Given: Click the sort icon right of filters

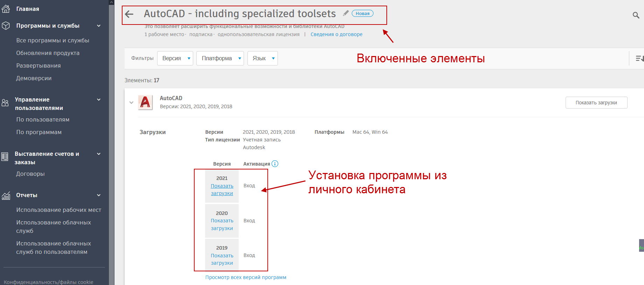Looking at the screenshot, I should tap(639, 58).
